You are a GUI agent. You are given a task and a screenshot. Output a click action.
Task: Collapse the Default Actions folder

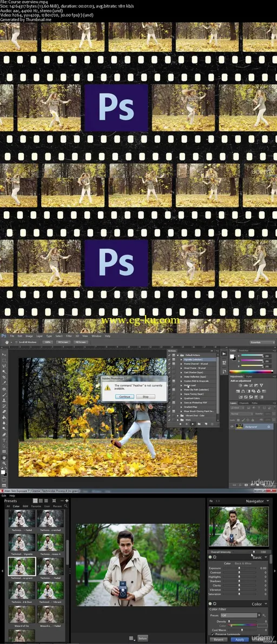click(x=178, y=354)
